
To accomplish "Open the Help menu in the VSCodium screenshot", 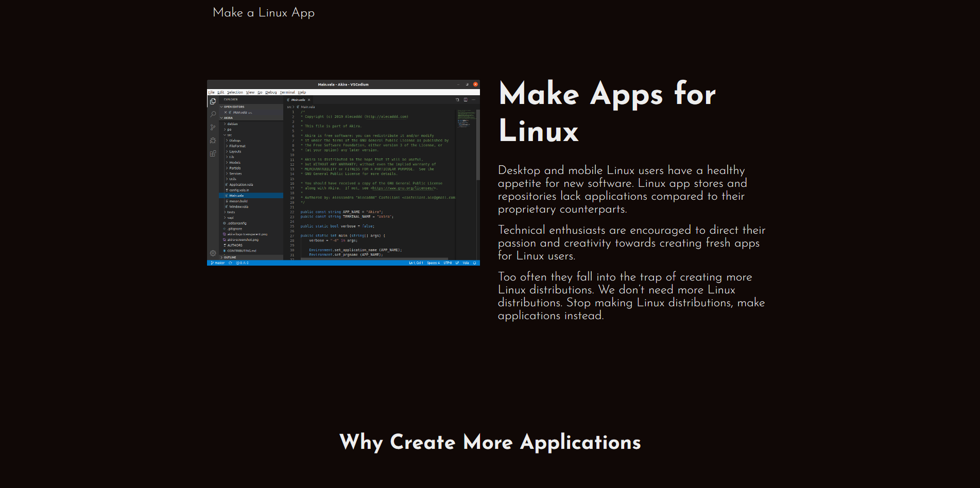I will [302, 93].
